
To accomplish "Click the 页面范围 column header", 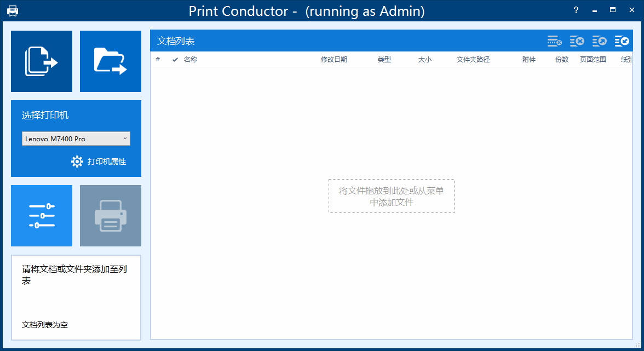I will [593, 60].
